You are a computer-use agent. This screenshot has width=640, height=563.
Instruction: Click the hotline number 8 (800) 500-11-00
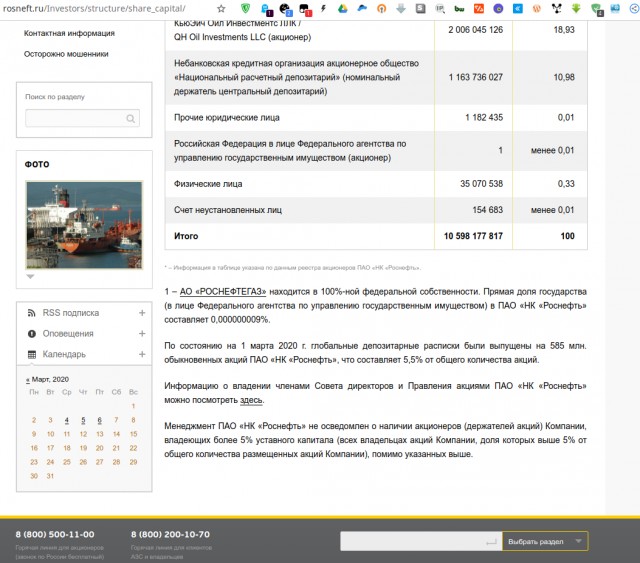point(55,534)
